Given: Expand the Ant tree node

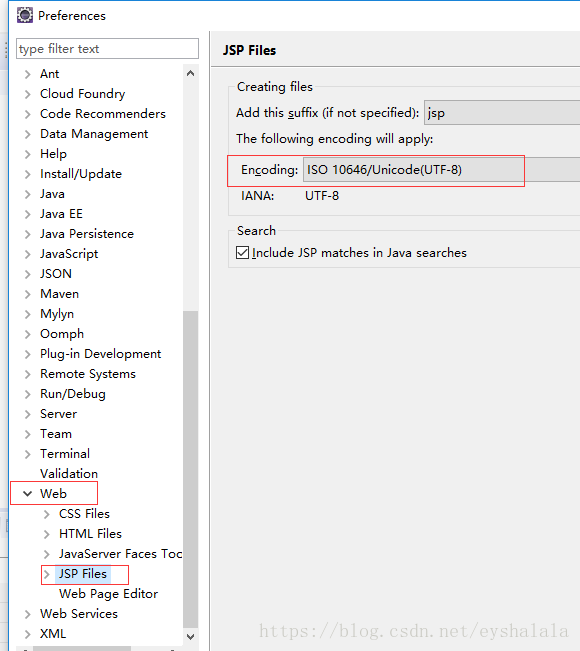Looking at the screenshot, I should (x=27, y=74).
